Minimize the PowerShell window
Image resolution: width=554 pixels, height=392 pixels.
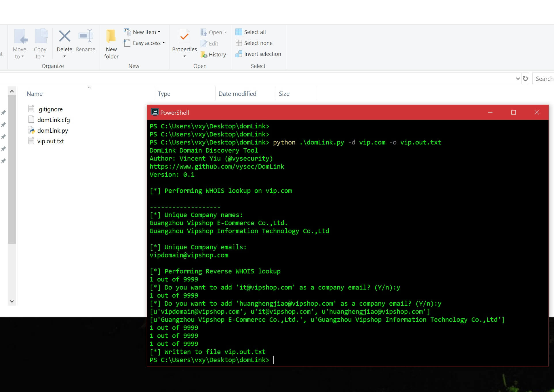490,112
